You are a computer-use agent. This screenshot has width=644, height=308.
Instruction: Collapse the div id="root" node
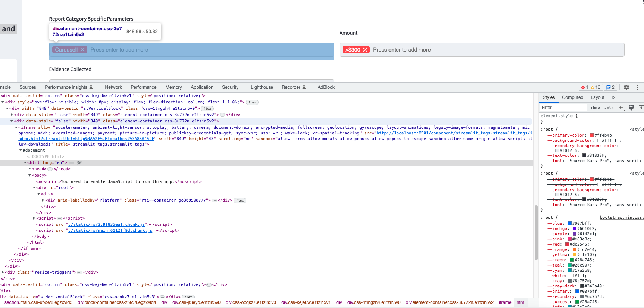pos(34,188)
